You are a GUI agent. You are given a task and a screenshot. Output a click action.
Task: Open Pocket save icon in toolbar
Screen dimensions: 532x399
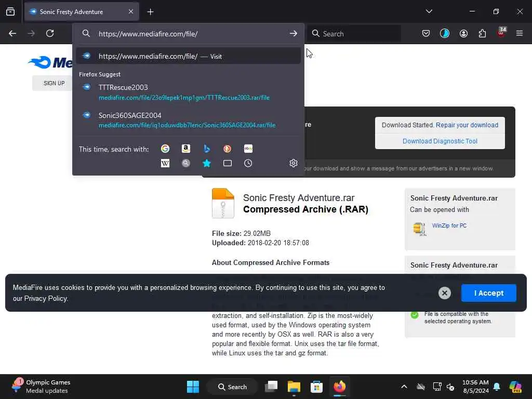pyautogui.click(x=426, y=33)
